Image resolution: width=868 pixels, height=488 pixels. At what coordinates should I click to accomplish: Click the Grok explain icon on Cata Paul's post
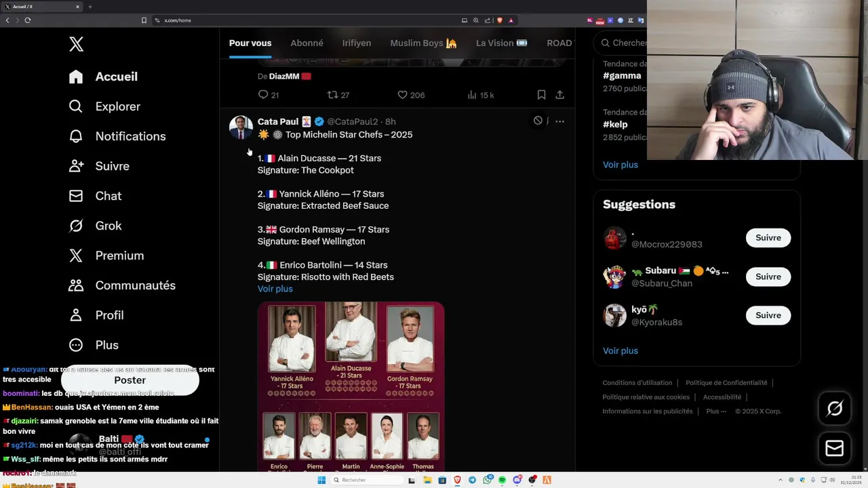(538, 121)
